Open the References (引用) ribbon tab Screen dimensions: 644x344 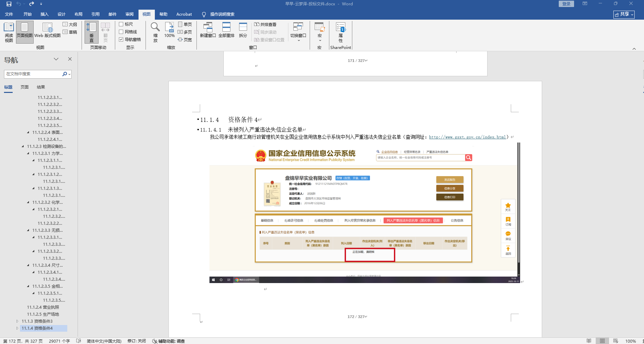tap(96, 14)
